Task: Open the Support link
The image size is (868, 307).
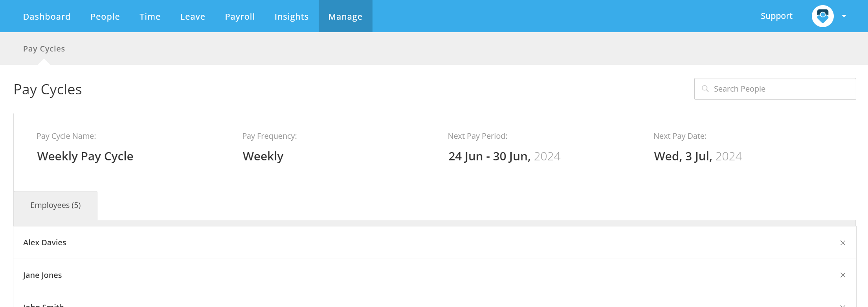Action: click(x=776, y=16)
